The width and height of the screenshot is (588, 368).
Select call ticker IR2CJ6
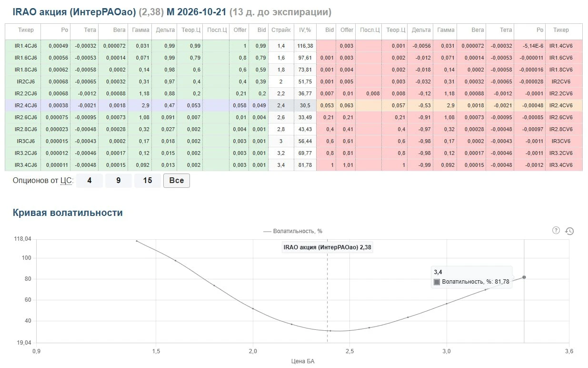pos(26,82)
